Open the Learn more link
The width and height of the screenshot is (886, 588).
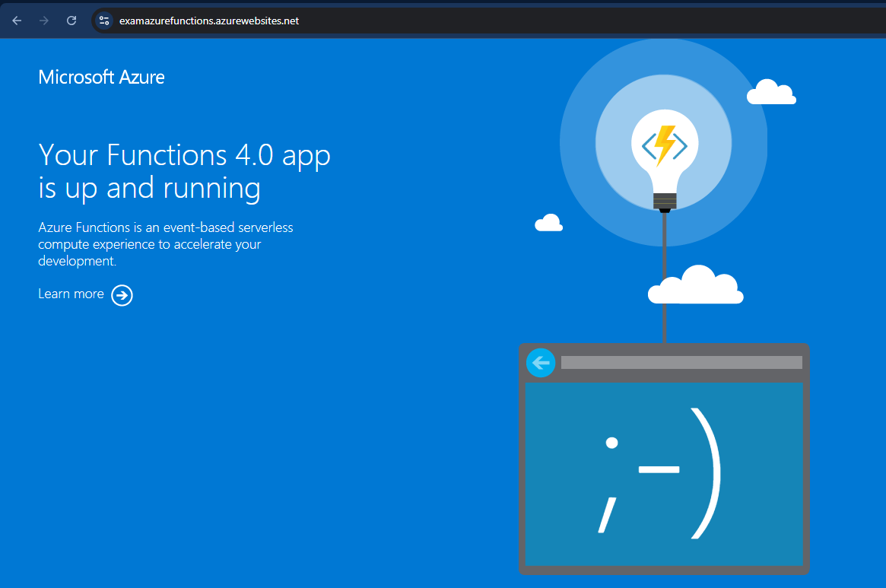pyautogui.click(x=71, y=294)
